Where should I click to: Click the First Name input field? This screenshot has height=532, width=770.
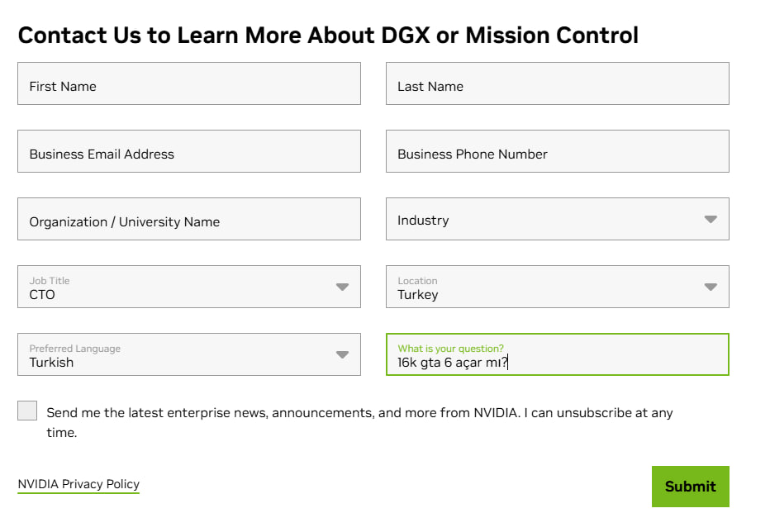pyautogui.click(x=189, y=83)
